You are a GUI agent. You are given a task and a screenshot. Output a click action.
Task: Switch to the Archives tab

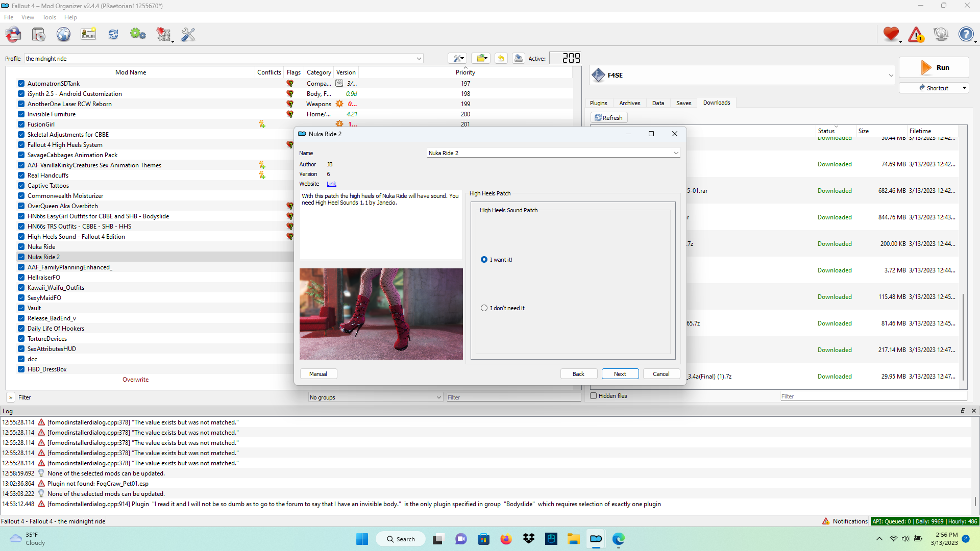tap(629, 103)
